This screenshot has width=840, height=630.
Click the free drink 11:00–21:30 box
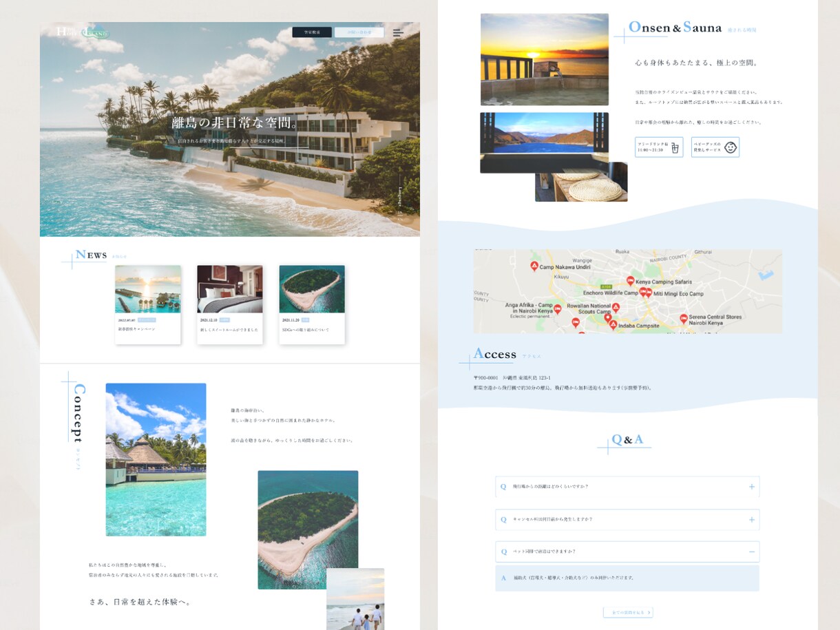659,147
